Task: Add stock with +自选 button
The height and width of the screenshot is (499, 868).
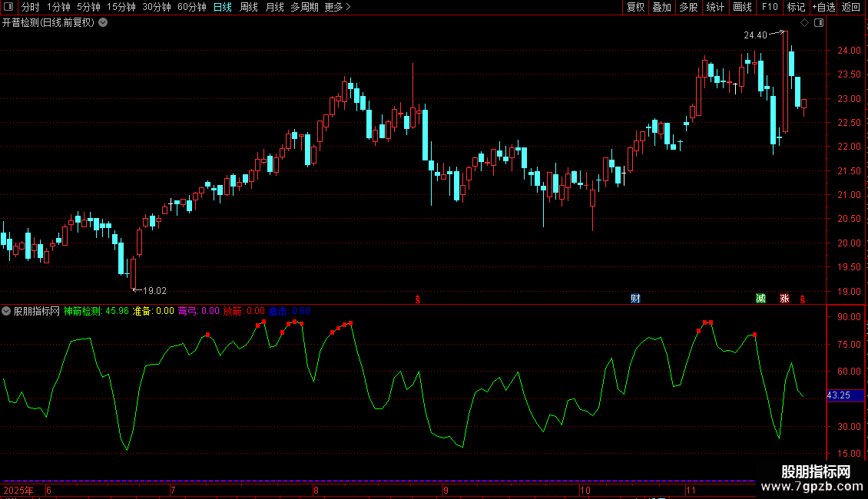Action: pos(823,7)
